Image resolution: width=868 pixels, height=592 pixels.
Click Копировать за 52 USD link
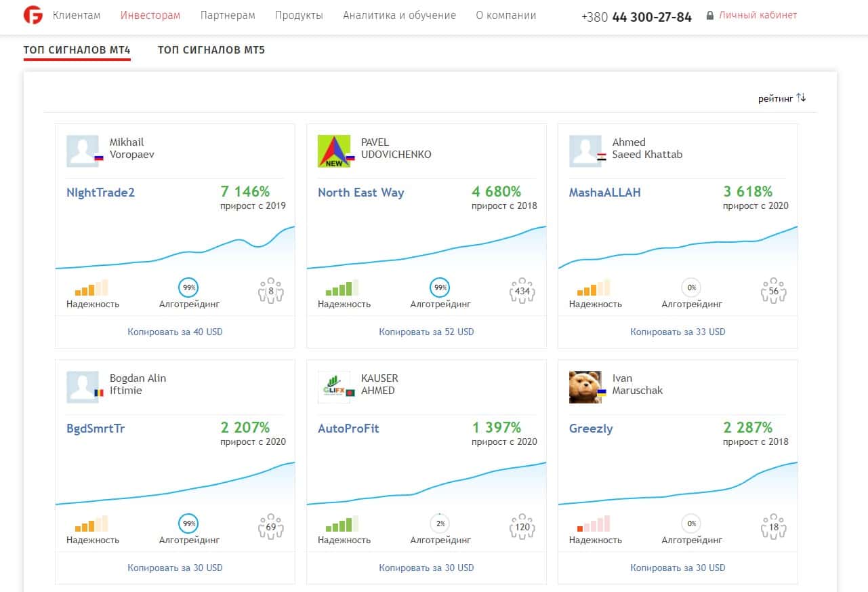click(x=426, y=332)
